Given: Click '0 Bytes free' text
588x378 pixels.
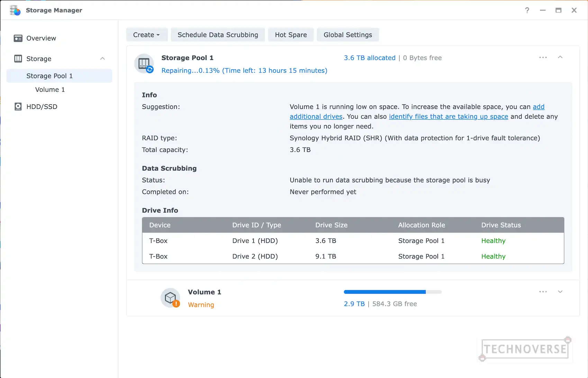Looking at the screenshot, I should click(x=422, y=58).
